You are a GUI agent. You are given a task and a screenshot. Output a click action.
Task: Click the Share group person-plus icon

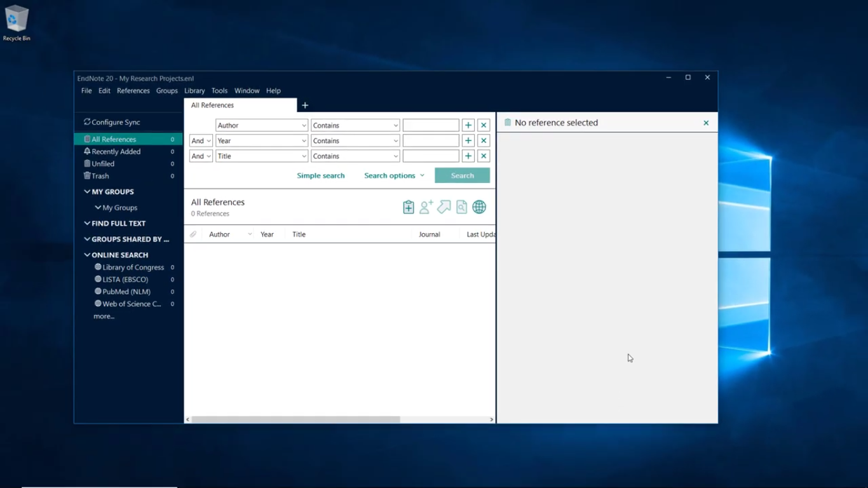[426, 207]
